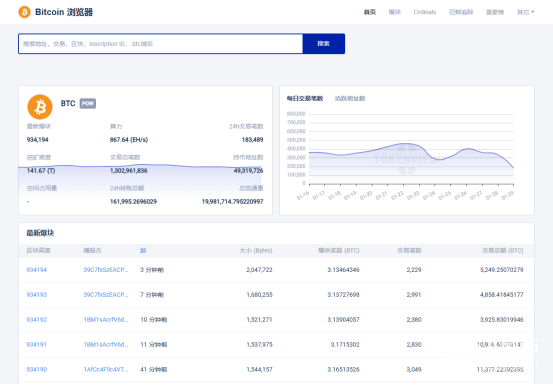Viewport: 553px width, 385px height.
Task: Click 24h transactions value 183,489
Action: click(x=253, y=140)
